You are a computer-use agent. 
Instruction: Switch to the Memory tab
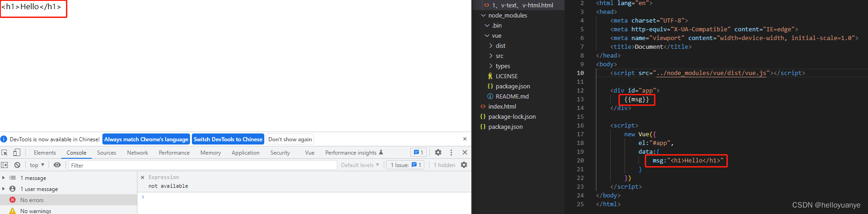(x=210, y=153)
